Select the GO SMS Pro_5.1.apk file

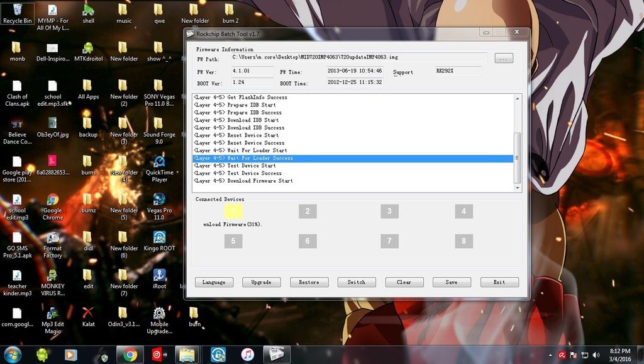[x=17, y=245]
